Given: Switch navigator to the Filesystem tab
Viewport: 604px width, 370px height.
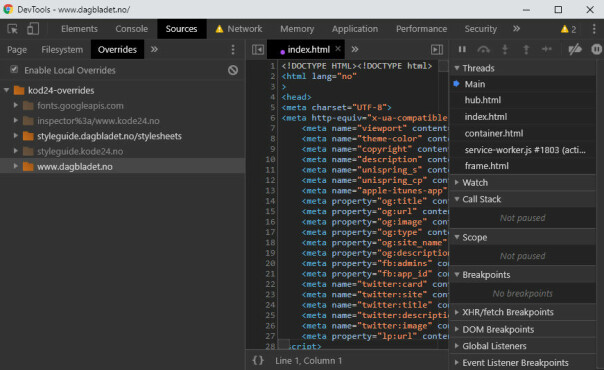Looking at the screenshot, I should 62,50.
